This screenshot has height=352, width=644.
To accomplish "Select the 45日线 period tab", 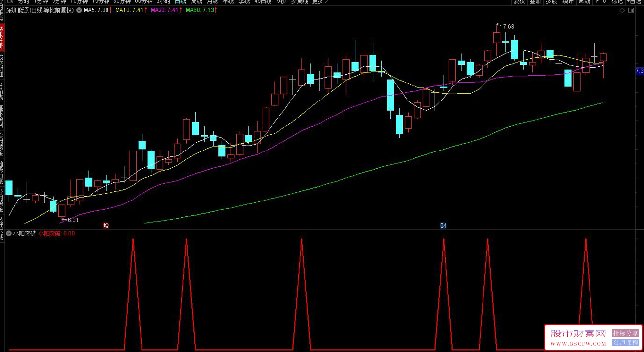I will (x=263, y=1).
